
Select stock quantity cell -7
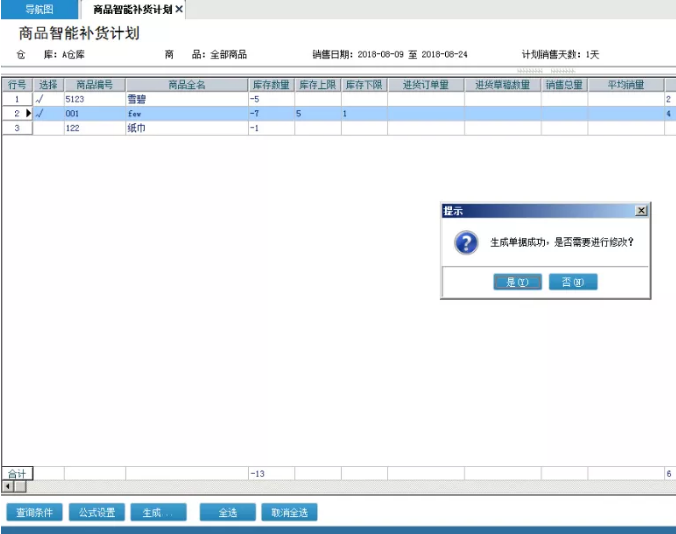[271, 114]
